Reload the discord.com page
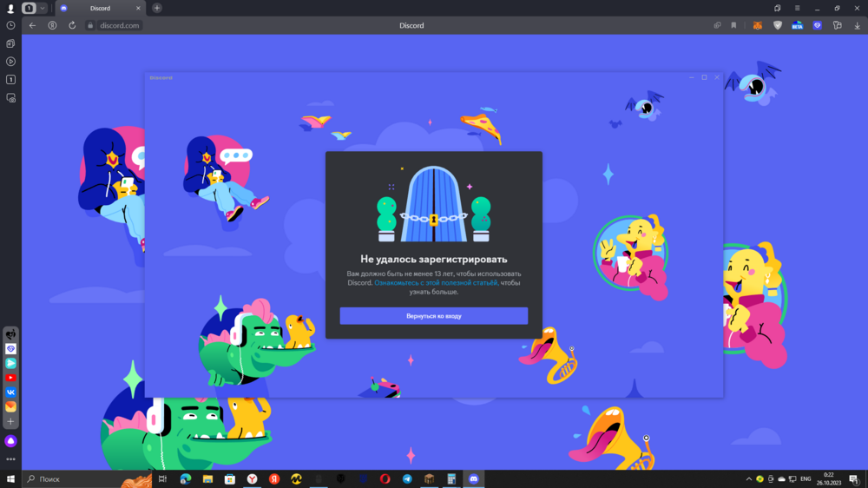Viewport: 868px width, 488px height. [x=72, y=25]
